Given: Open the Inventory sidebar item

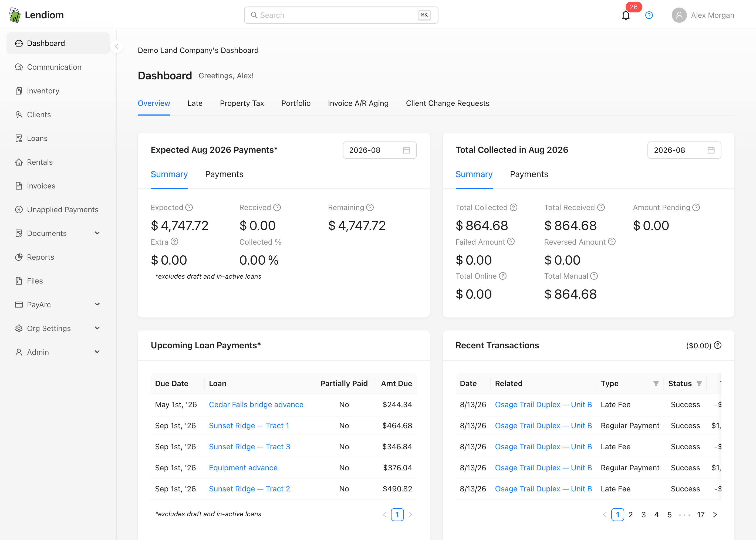Looking at the screenshot, I should click(x=58, y=91).
